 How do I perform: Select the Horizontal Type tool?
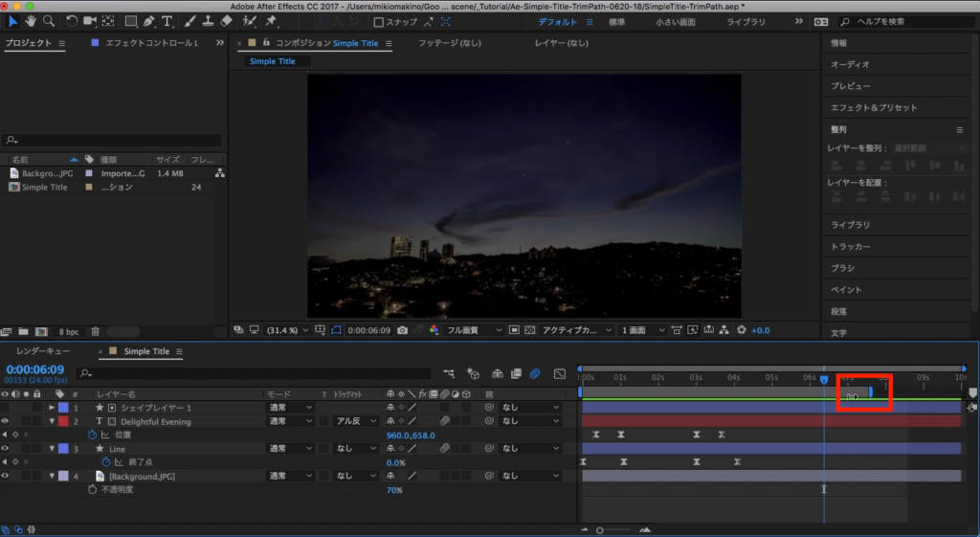(168, 21)
